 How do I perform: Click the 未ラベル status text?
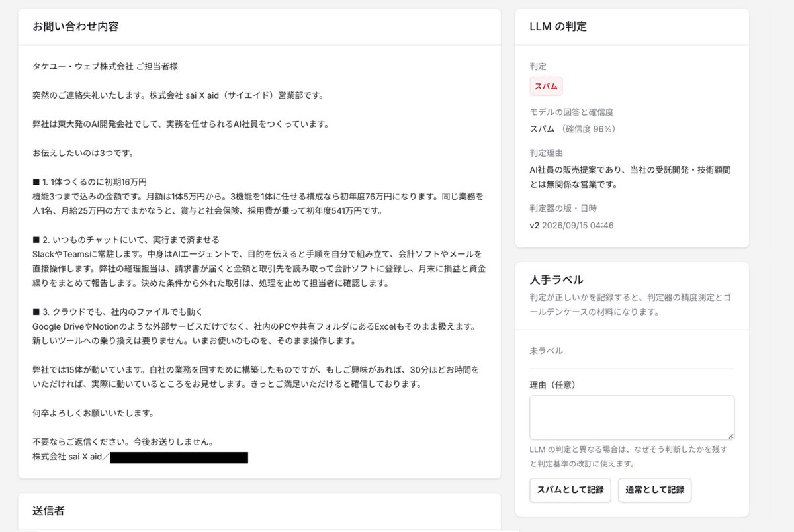(x=547, y=351)
